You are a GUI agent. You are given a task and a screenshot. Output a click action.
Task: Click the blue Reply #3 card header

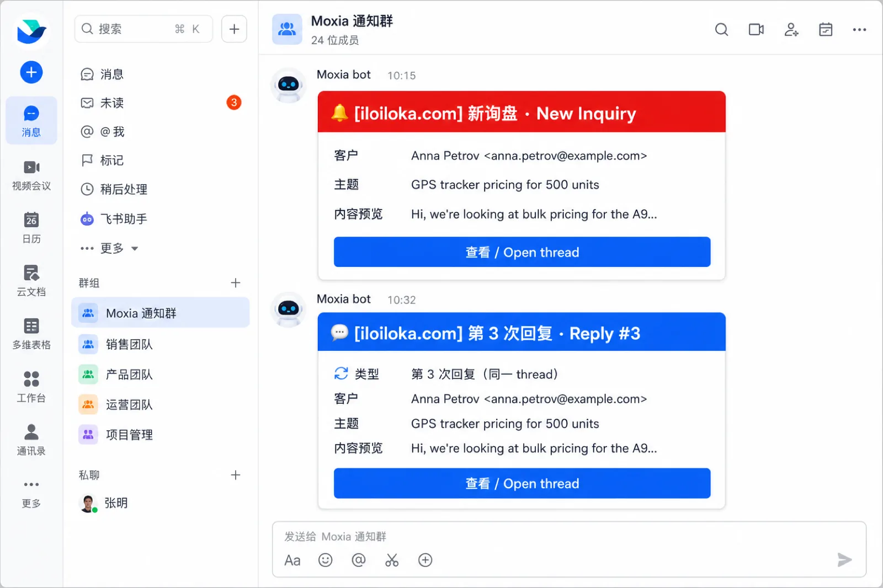(522, 332)
